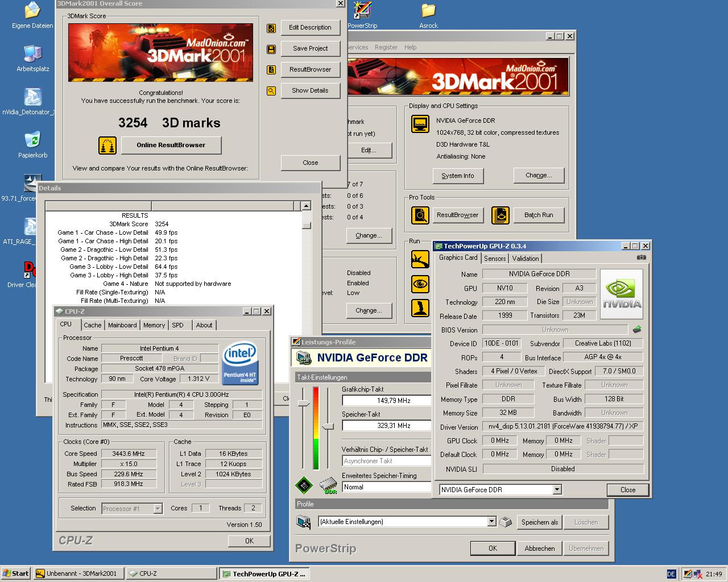Click the Online ResultBrowser button

(171, 145)
